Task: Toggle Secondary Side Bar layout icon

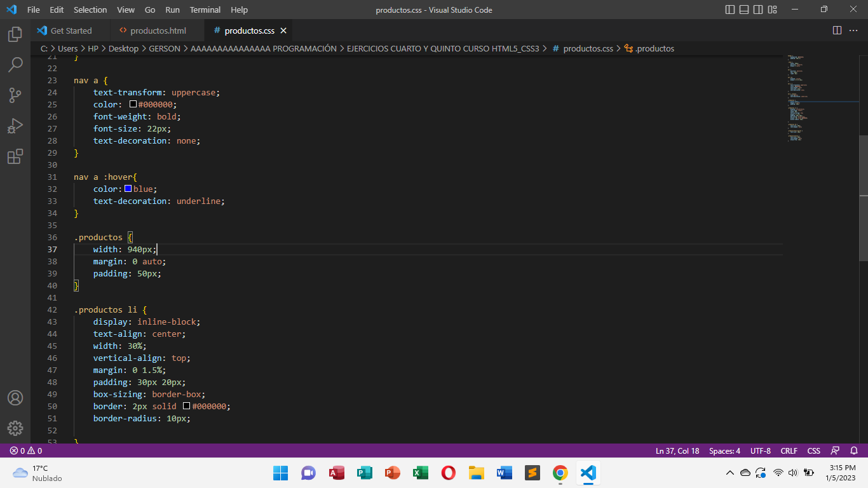Action: 758,10
